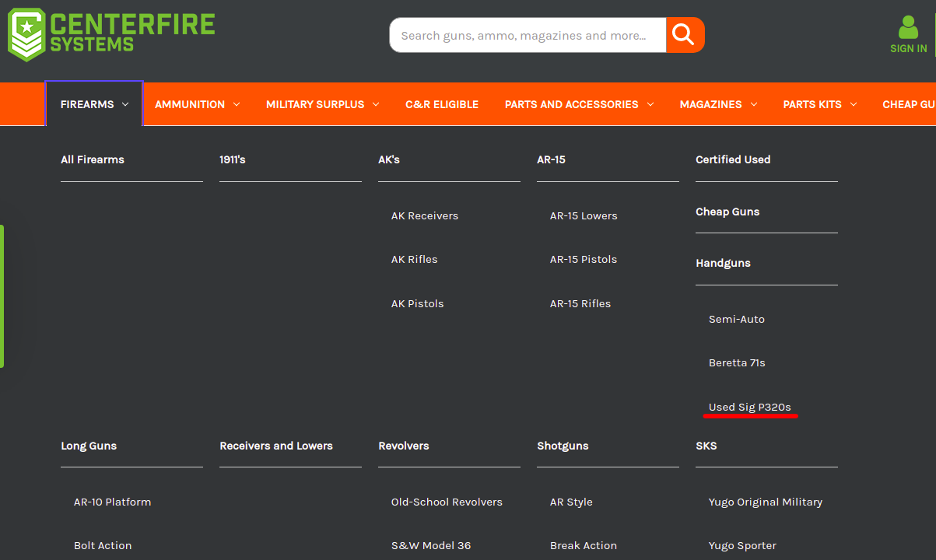Select AK Receivers submenu link
The height and width of the screenshot is (560, 936).
click(425, 215)
